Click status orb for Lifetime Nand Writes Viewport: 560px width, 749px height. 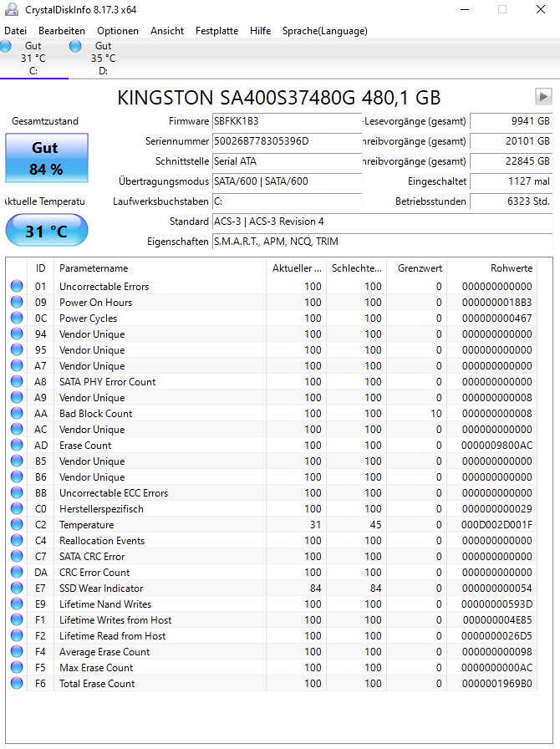pos(17,604)
